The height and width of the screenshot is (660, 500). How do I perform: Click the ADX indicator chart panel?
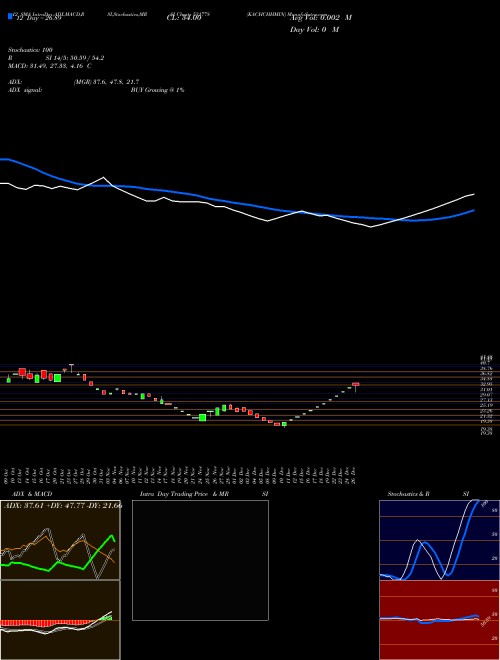pos(60,540)
